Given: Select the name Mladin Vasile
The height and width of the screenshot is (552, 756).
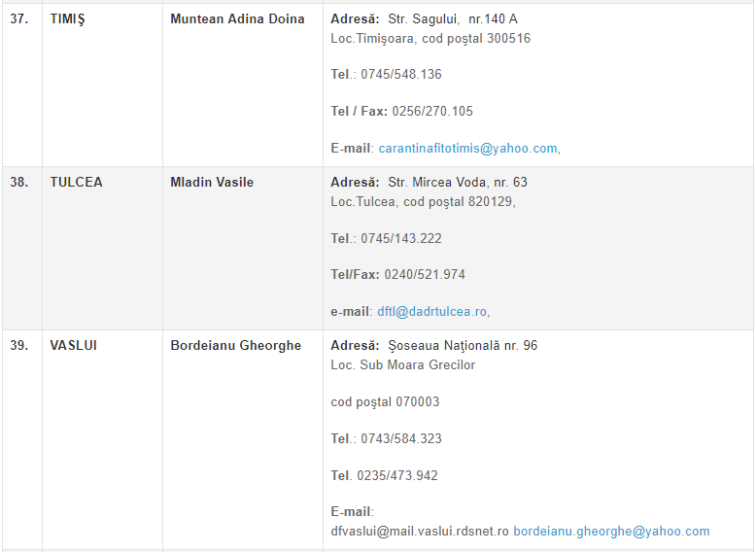Looking at the screenshot, I should [212, 183].
